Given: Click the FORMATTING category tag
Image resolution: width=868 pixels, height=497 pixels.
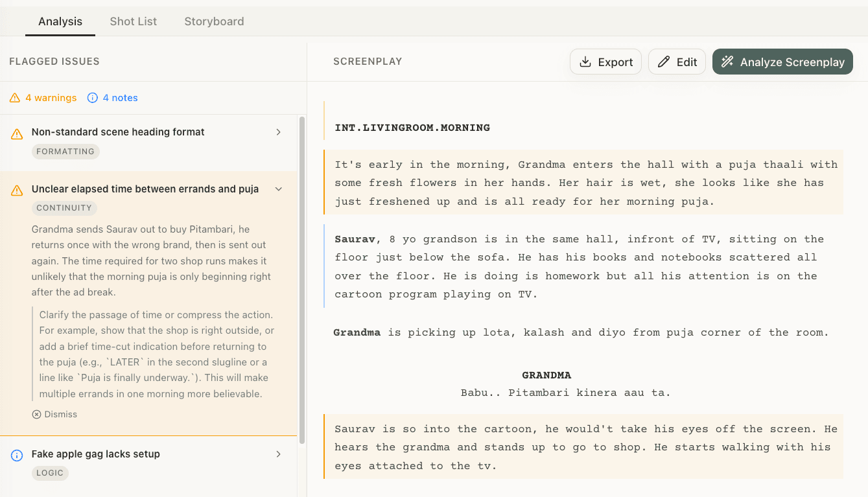Looking at the screenshot, I should pyautogui.click(x=65, y=151).
